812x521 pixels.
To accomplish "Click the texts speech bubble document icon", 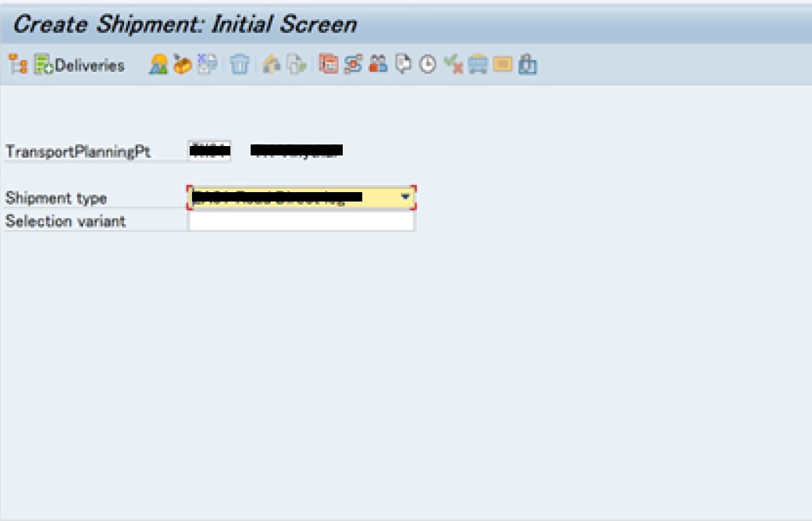I will tap(403, 65).
